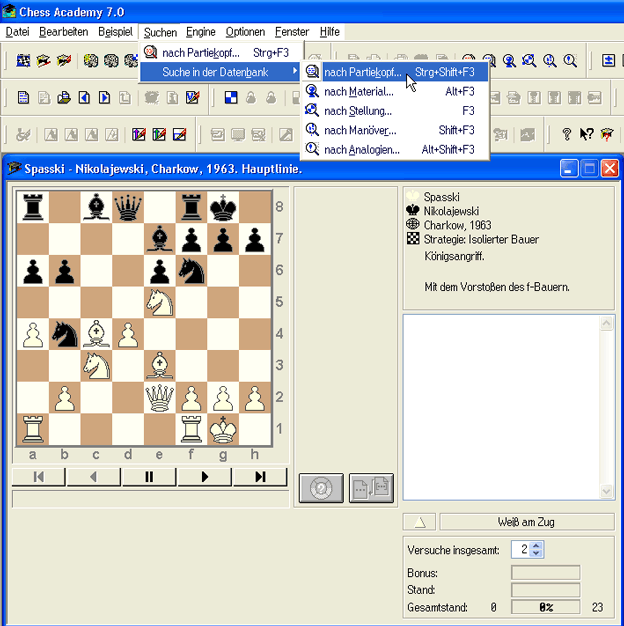Click the blue window with pencil icon

pyautogui.click(x=179, y=135)
